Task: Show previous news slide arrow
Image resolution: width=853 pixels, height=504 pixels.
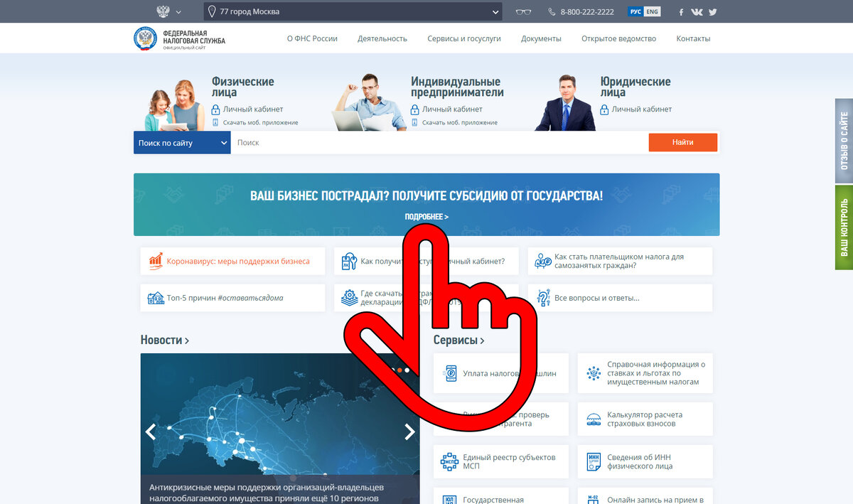Action: (x=151, y=431)
